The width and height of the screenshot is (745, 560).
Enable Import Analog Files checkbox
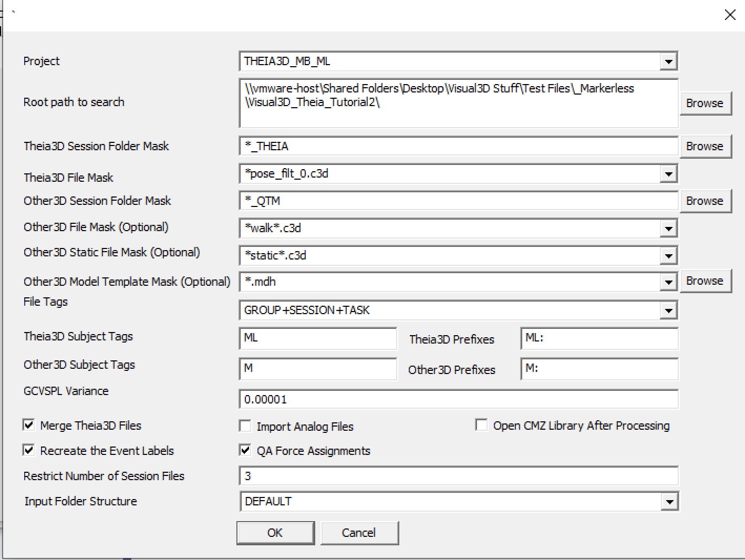245,426
